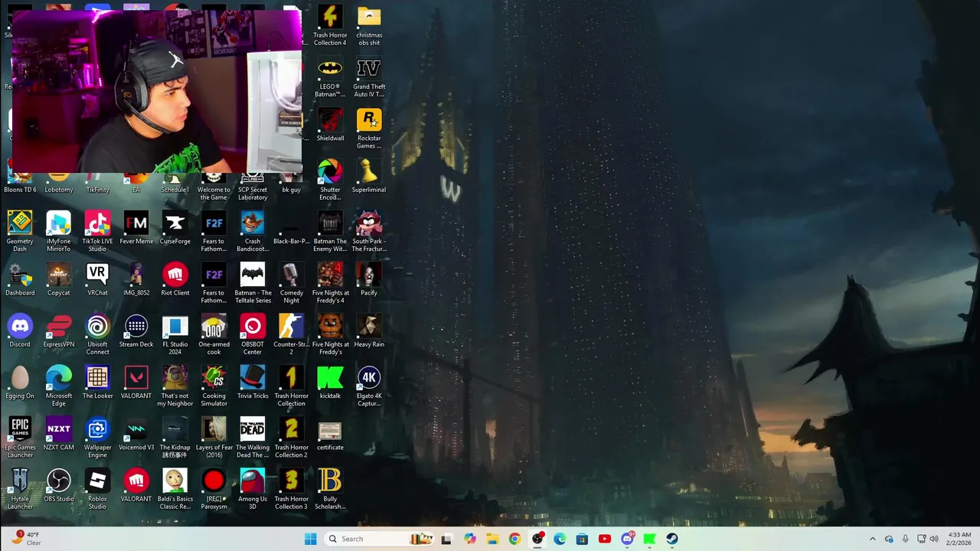The height and width of the screenshot is (551, 980).
Task: Open the Geometry Dash desktop shortcut
Action: (20, 231)
